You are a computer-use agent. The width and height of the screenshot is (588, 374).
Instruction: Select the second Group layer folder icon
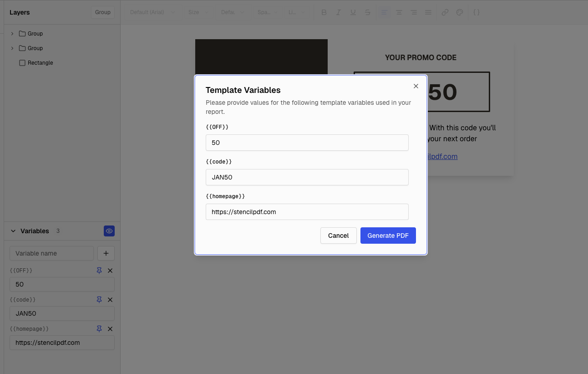(x=22, y=48)
